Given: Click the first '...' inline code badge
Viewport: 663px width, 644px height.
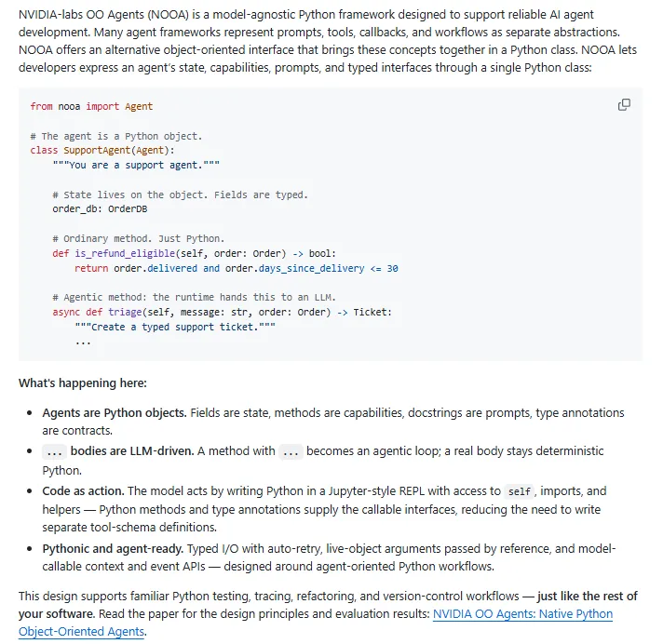Looking at the screenshot, I should (x=54, y=451).
